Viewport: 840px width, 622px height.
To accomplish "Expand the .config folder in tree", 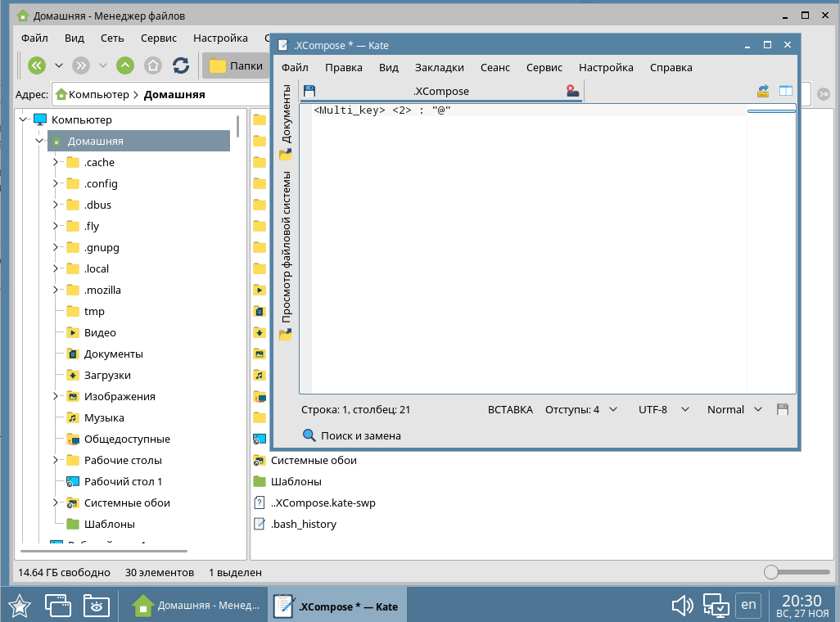I will coord(56,183).
